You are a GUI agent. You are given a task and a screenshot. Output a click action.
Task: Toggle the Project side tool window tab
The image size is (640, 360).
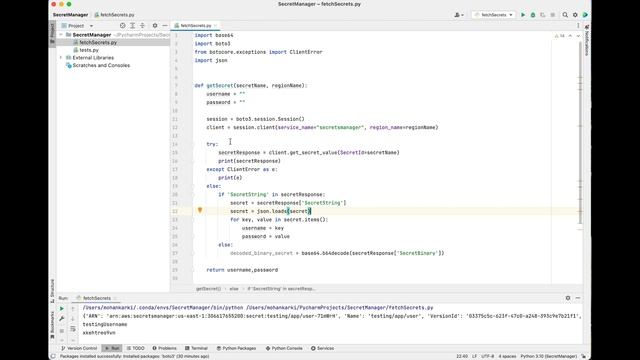tap(52, 33)
